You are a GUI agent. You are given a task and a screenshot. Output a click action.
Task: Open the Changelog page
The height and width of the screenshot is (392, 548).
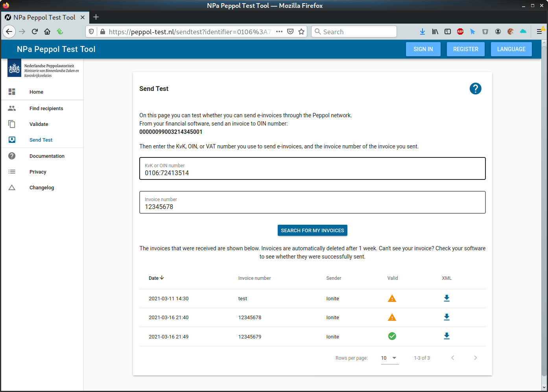click(x=42, y=187)
